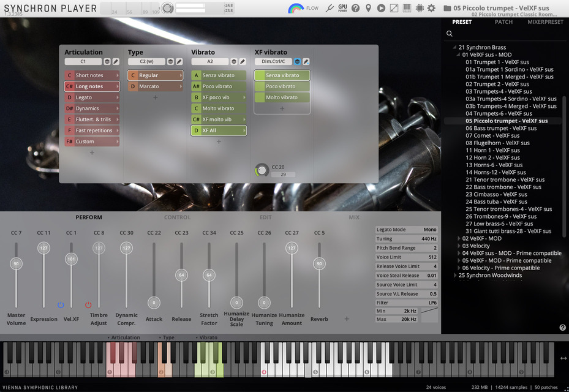Select Poco vibrato in XF vibrato column
The image size is (569, 392).
(x=282, y=86)
